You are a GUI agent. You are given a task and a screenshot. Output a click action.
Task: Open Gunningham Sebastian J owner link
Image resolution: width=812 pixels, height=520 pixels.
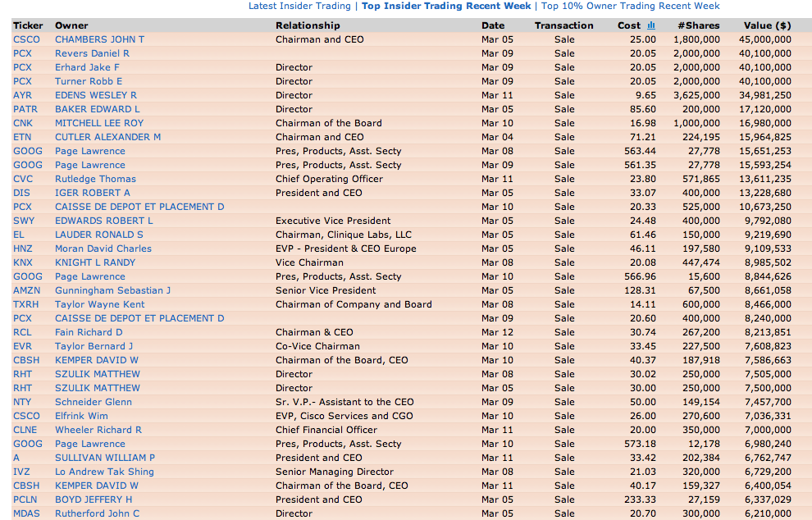[x=112, y=290]
